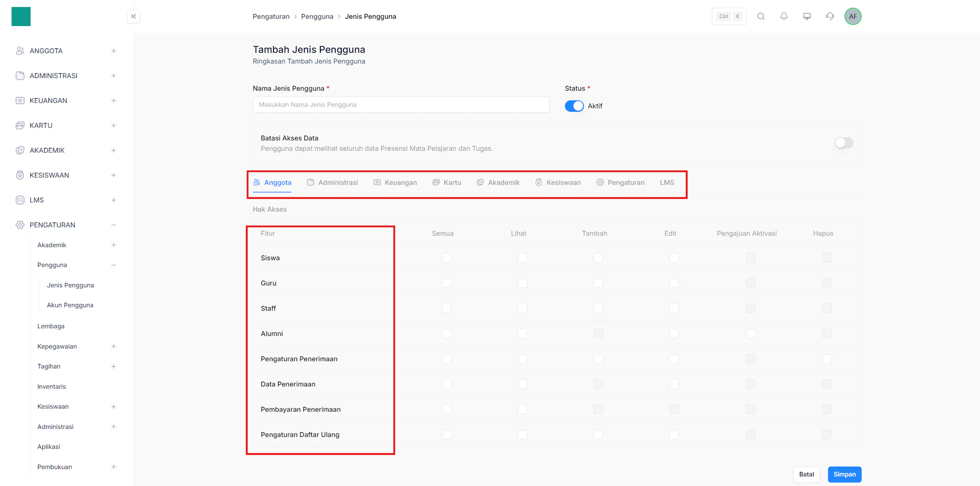
Task: Click the LMS sidebar icon
Action: [x=20, y=200]
